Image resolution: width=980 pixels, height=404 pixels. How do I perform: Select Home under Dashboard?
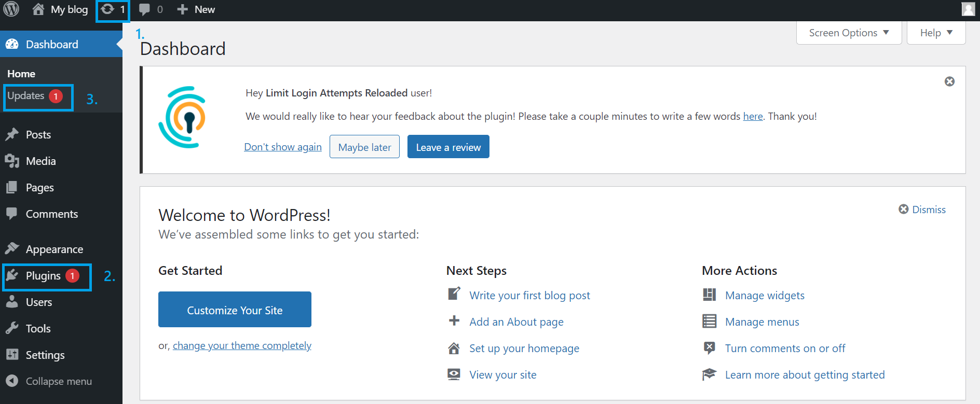click(21, 74)
